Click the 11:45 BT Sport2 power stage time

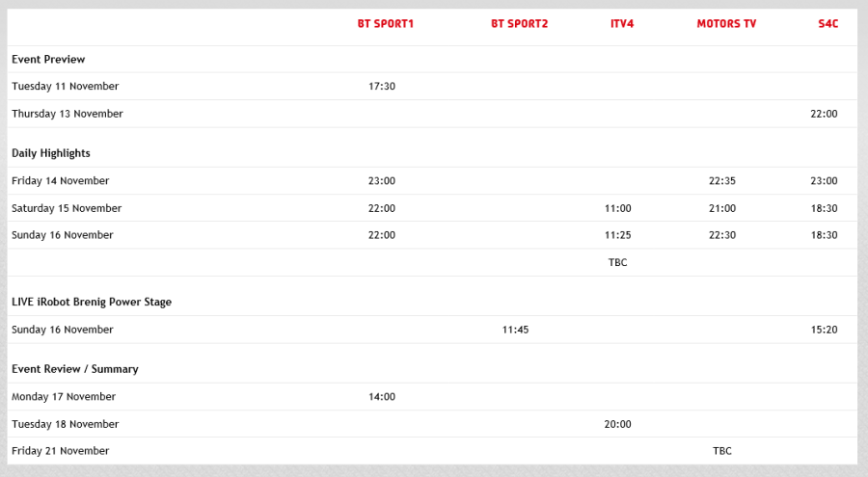click(516, 330)
